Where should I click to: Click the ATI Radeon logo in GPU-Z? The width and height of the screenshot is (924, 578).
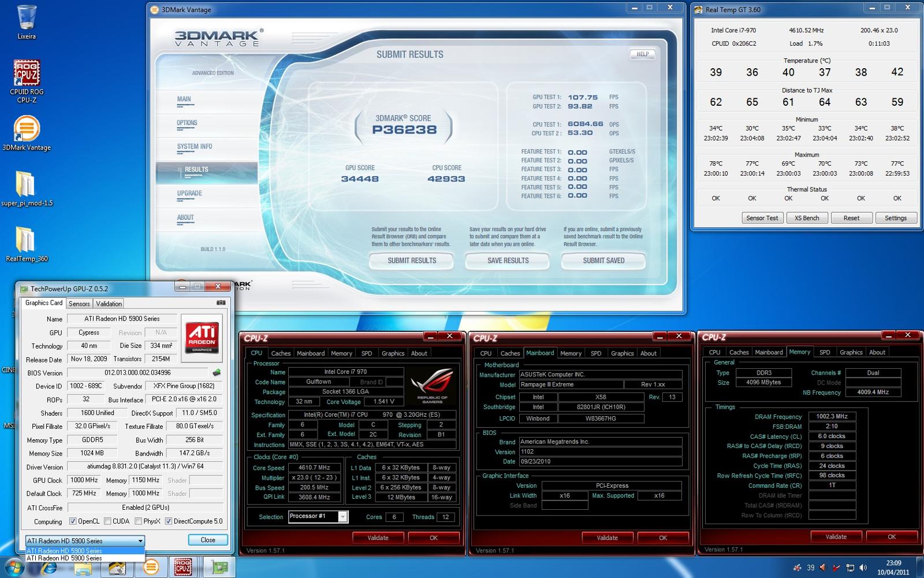point(202,337)
